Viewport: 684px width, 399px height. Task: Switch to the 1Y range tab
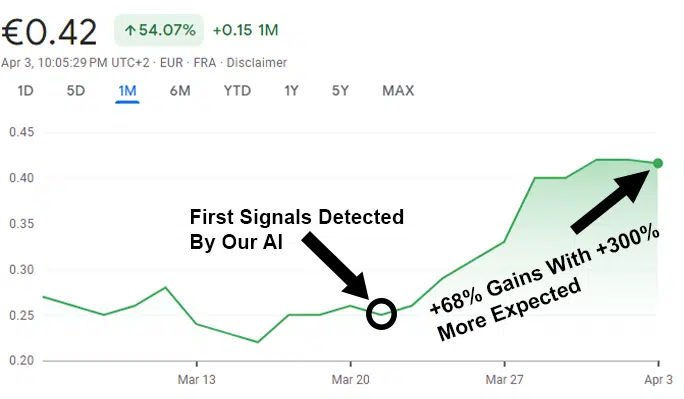(x=291, y=91)
